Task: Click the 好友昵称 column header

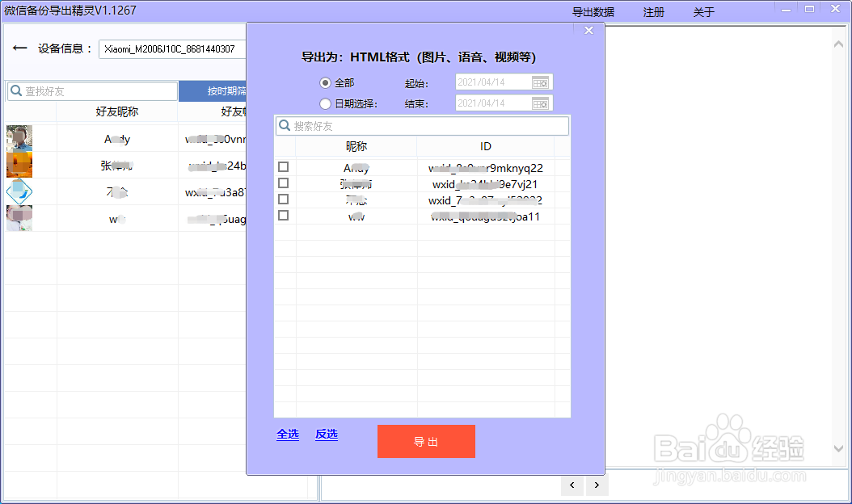Action: point(117,111)
